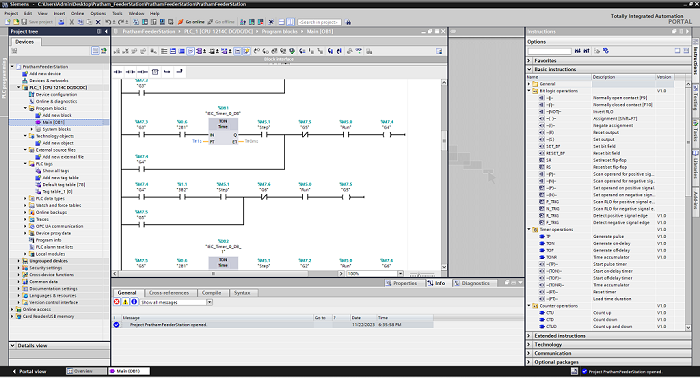This screenshot has height=378, width=700.
Task: Collapse the Project tree with arrow icon
Action: pyautogui.click(x=106, y=32)
